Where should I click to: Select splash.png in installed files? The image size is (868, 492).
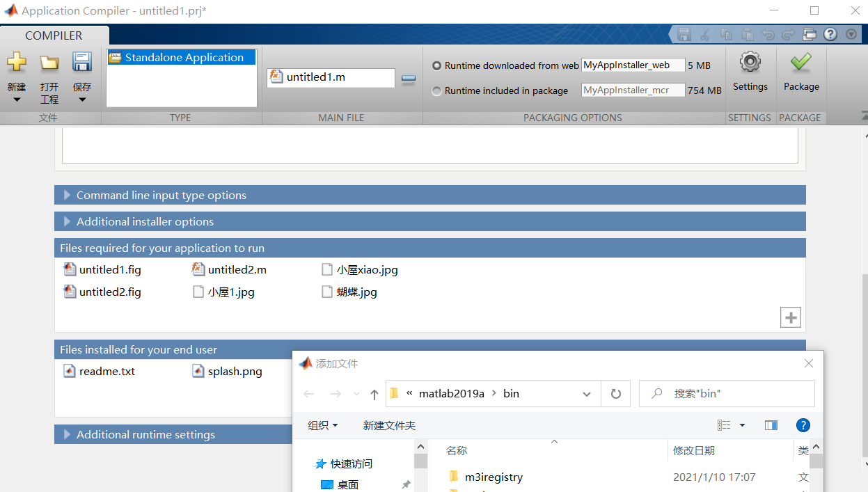(228, 371)
